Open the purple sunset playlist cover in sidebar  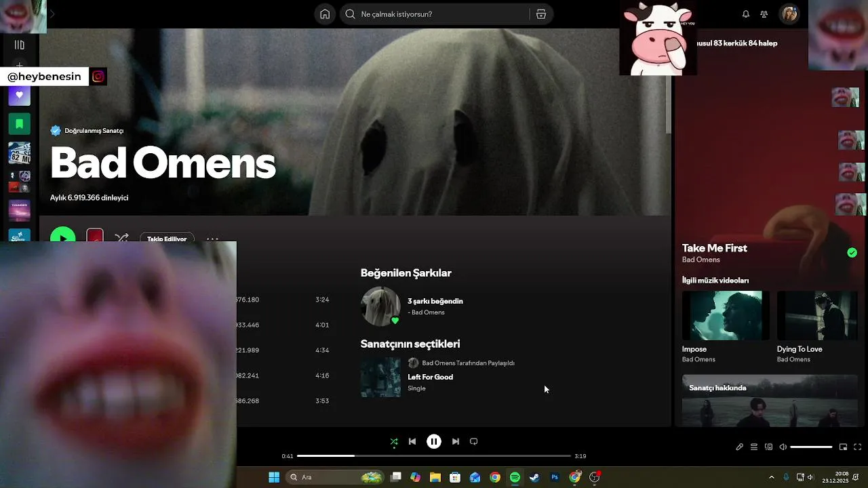pyautogui.click(x=20, y=210)
